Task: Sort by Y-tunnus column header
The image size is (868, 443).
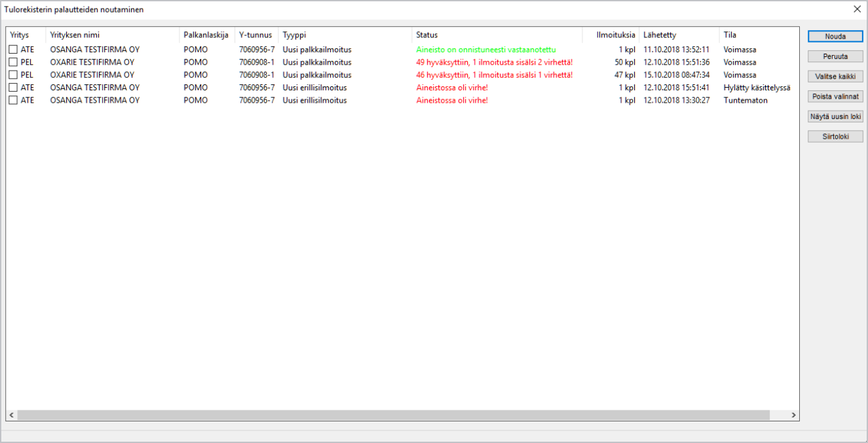Action: pos(255,35)
